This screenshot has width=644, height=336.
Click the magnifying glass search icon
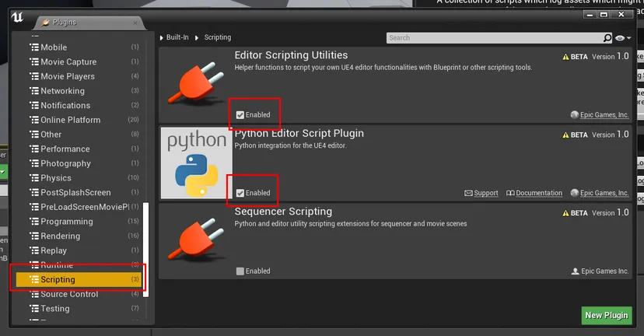pyautogui.click(x=607, y=38)
